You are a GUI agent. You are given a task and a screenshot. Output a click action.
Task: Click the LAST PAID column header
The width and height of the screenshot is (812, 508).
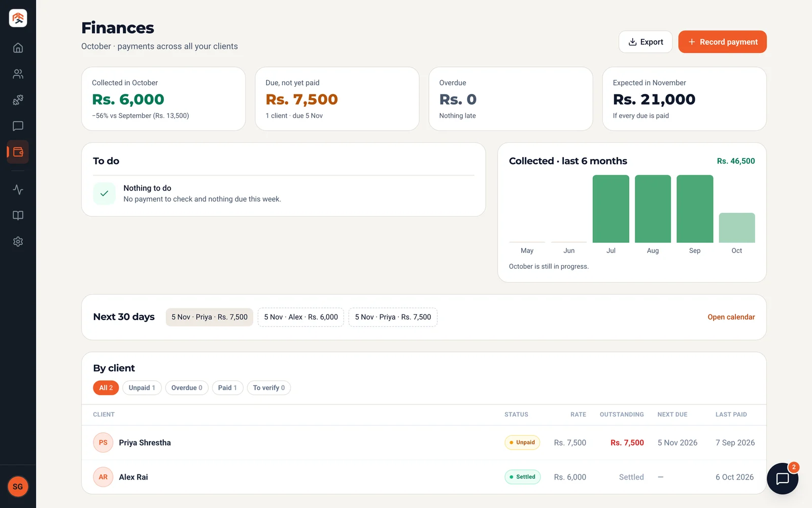click(731, 415)
